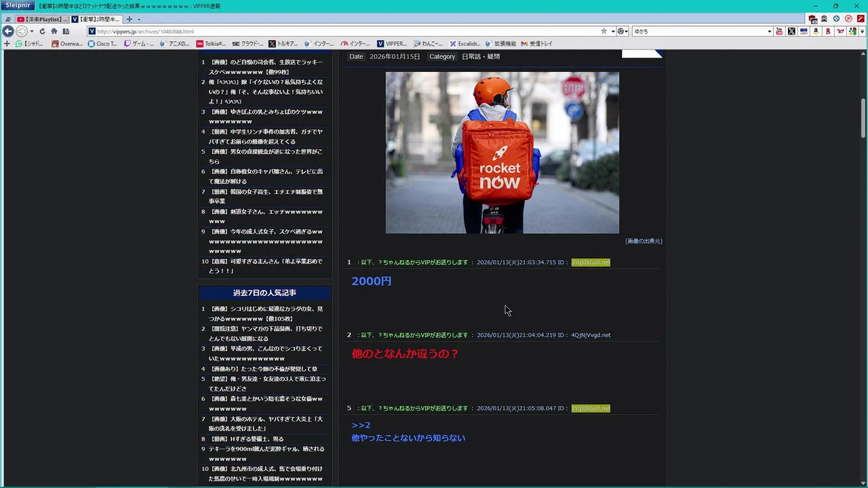Open weekly article ヤンマガの下品漫画
This screenshot has height=488, width=868.
(267, 333)
